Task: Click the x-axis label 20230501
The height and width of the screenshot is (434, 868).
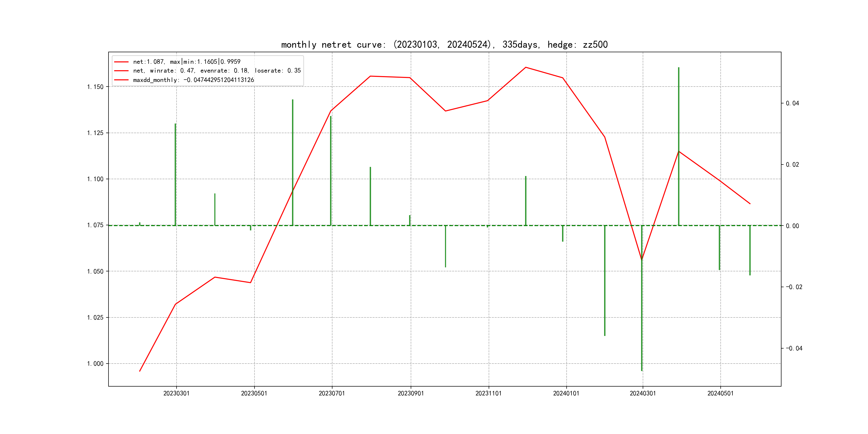Action: (x=254, y=393)
